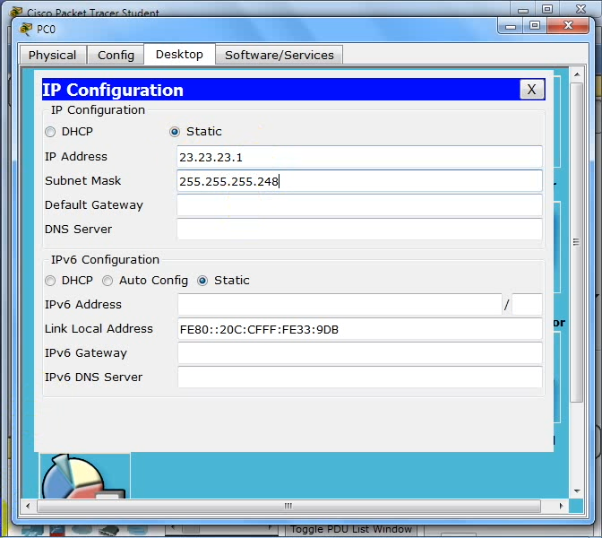Focus the Subnet Mask input field
The height and width of the screenshot is (538, 602).
pos(359,181)
